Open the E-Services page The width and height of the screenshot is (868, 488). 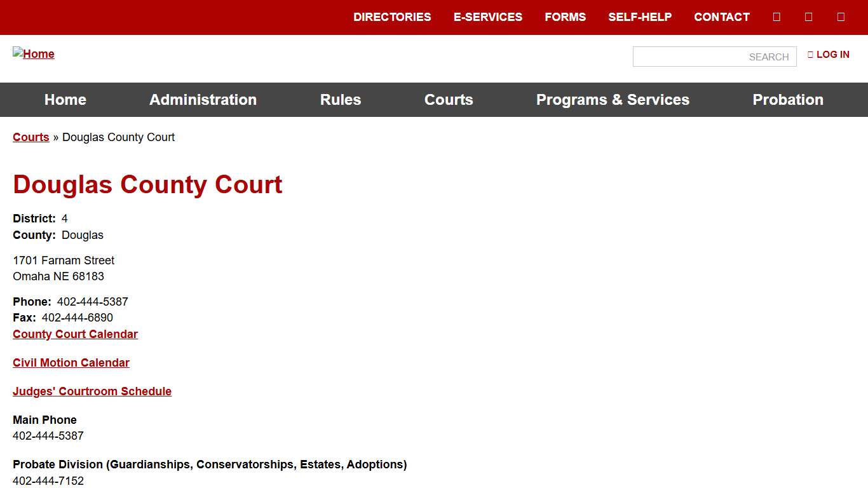coord(488,17)
